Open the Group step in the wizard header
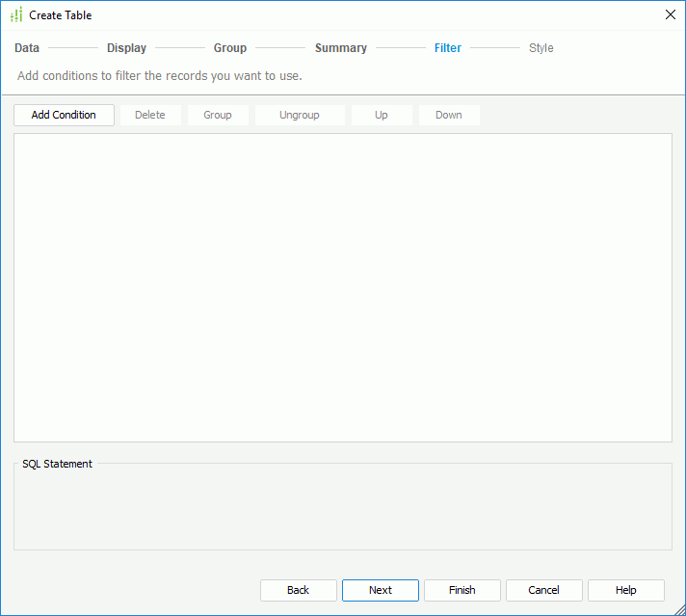686x616 pixels. (x=230, y=48)
